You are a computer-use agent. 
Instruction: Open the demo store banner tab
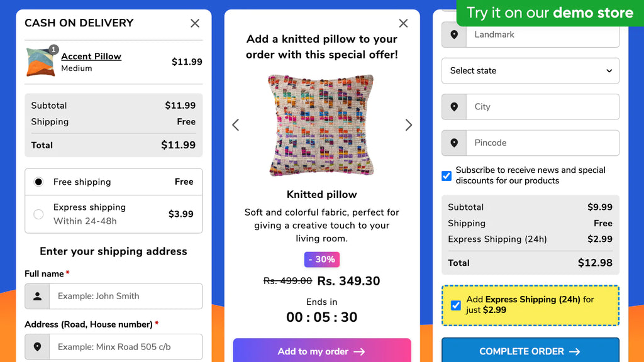pyautogui.click(x=550, y=13)
